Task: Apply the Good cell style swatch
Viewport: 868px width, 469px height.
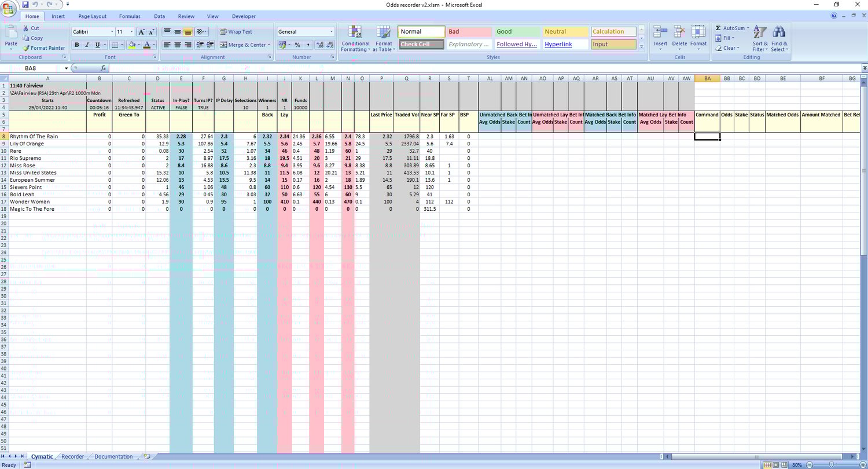Action: tap(517, 32)
